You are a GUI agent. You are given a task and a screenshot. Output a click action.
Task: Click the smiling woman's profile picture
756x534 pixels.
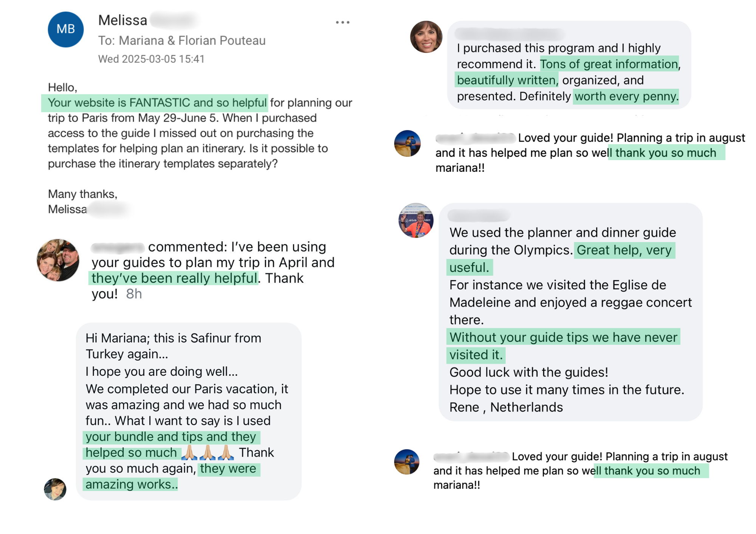426,37
